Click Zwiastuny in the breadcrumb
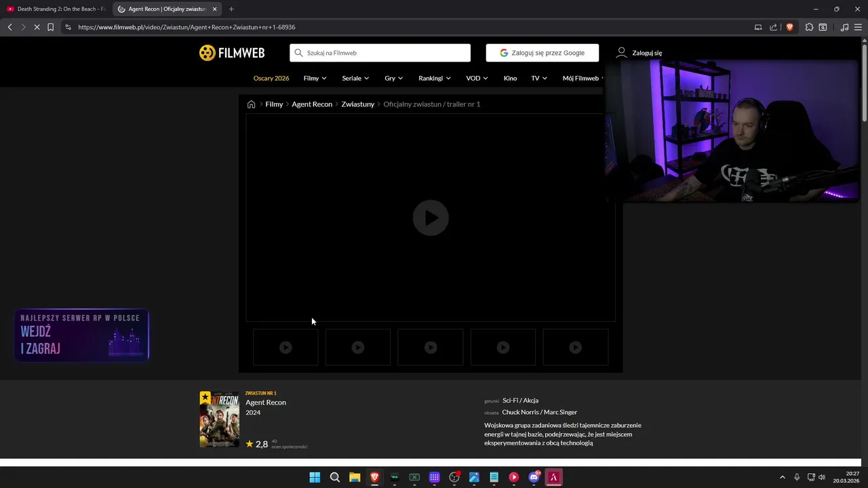Image resolution: width=868 pixels, height=488 pixels. coord(358,104)
